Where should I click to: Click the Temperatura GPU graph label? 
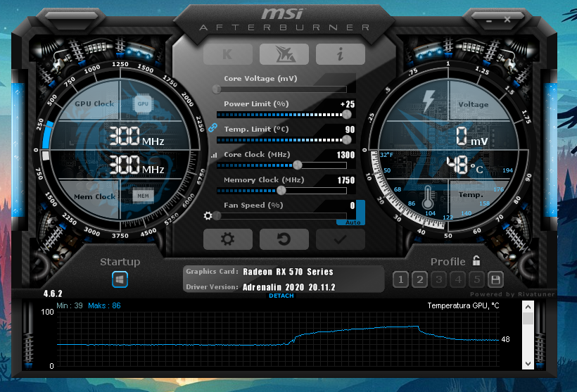point(463,305)
